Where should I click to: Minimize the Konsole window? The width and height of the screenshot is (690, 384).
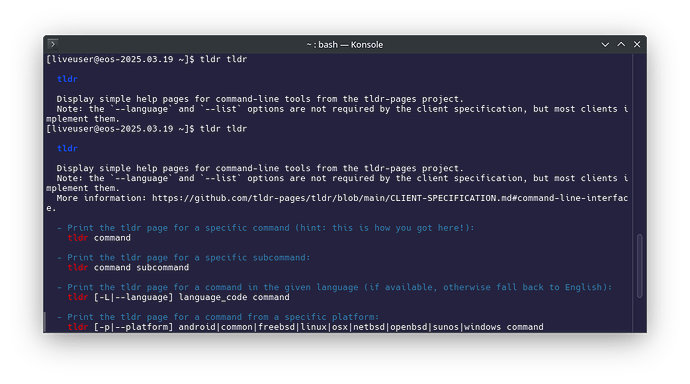click(605, 44)
